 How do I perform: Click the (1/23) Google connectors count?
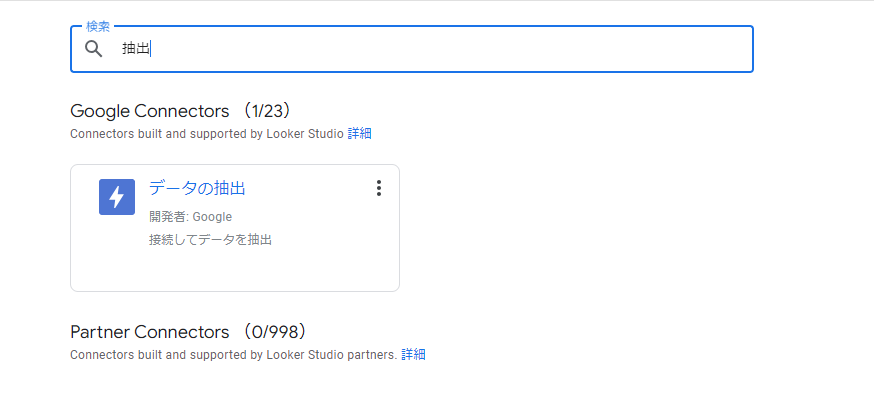pos(267,110)
